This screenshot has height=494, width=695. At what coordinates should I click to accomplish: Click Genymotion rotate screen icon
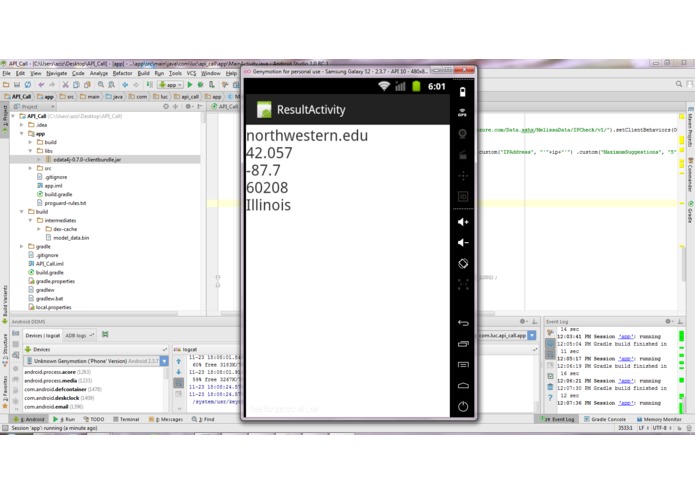point(463,264)
